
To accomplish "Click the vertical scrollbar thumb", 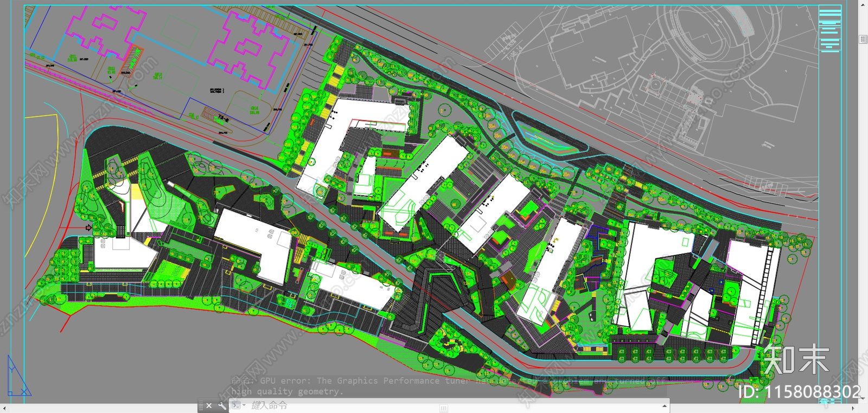I will tap(863, 39).
